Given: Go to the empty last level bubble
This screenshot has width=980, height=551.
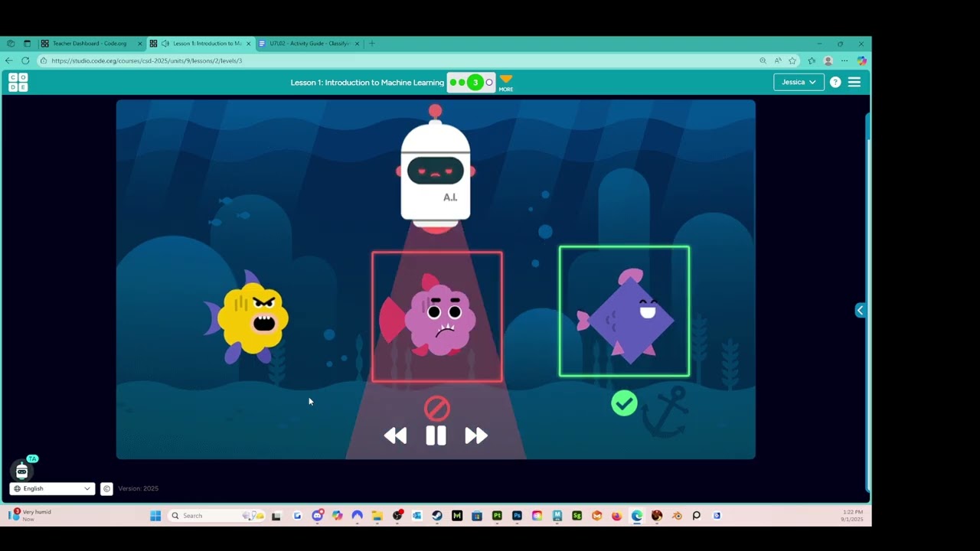Looking at the screenshot, I should (489, 83).
